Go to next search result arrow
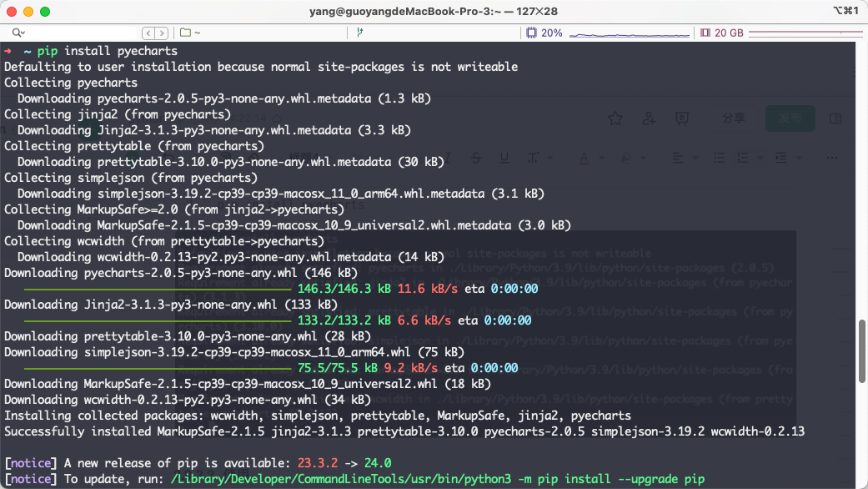868x489 pixels. tap(161, 33)
